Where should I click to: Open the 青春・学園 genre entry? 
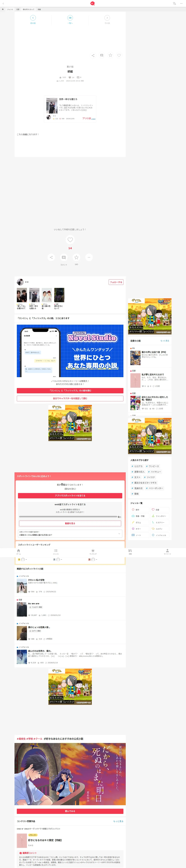point(140,516)
